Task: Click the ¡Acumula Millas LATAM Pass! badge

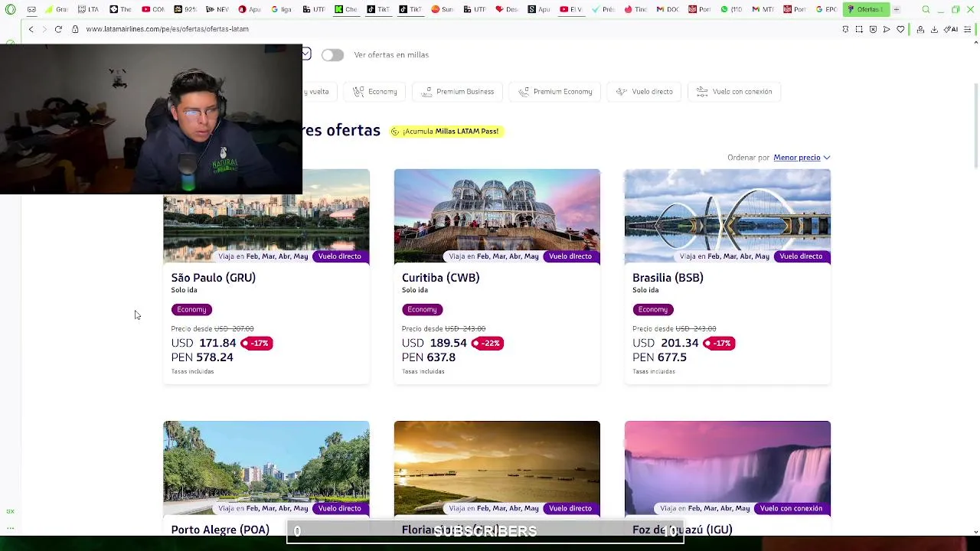Action: point(446,132)
